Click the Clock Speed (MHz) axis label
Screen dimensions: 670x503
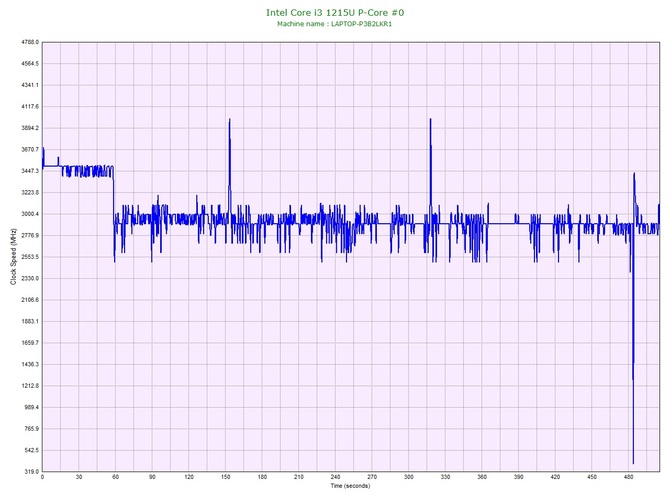13,257
